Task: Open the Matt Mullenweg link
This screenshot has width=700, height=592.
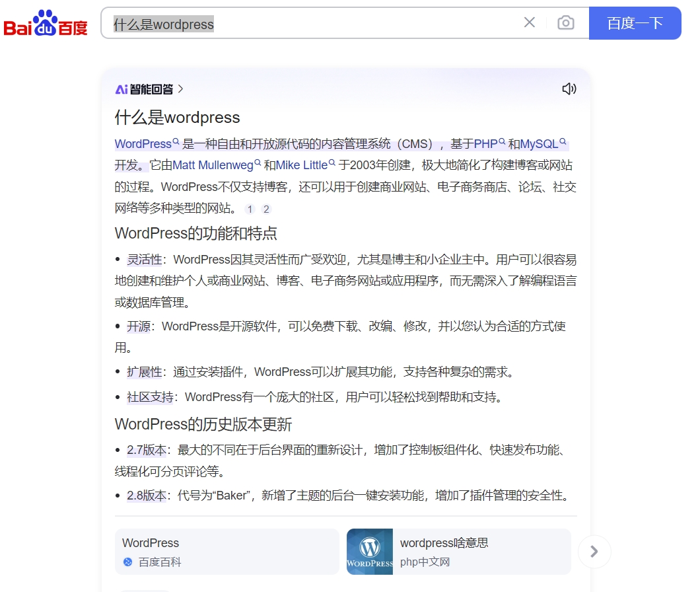Action: click(x=213, y=165)
